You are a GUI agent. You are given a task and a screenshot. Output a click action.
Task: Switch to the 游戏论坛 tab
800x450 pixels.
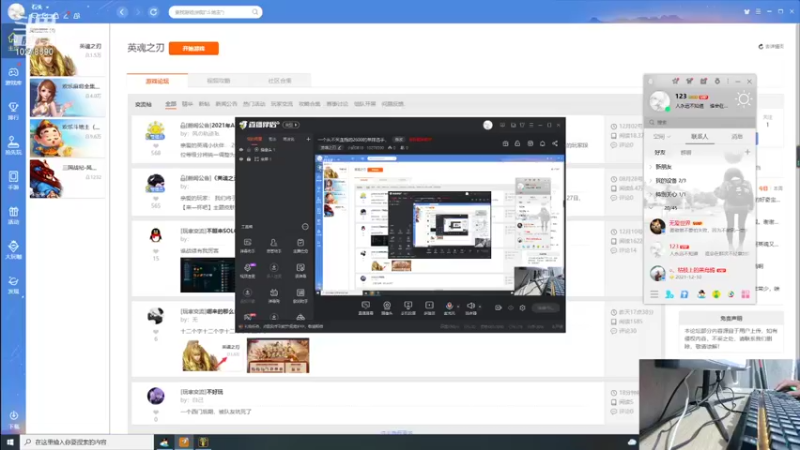coord(157,81)
